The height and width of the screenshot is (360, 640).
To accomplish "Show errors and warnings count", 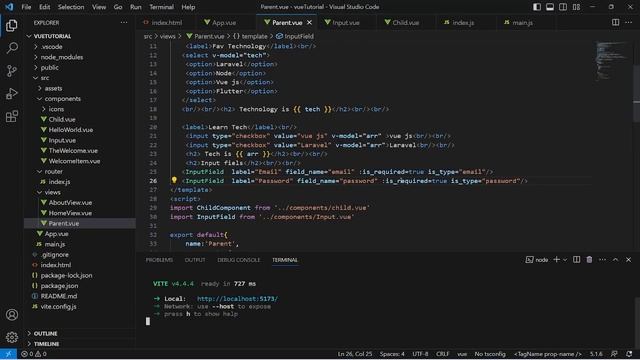I will (x=34, y=354).
